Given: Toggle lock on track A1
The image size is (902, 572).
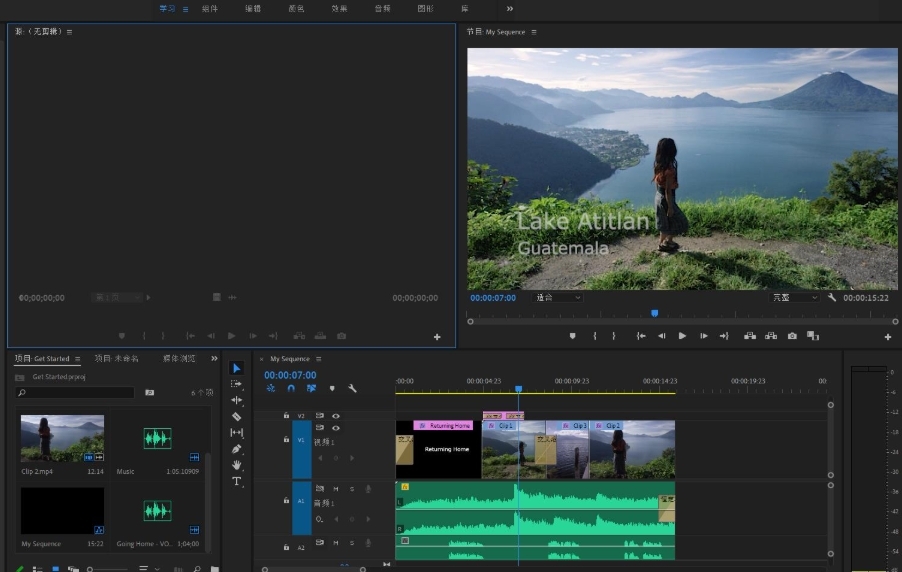Looking at the screenshot, I should (286, 500).
